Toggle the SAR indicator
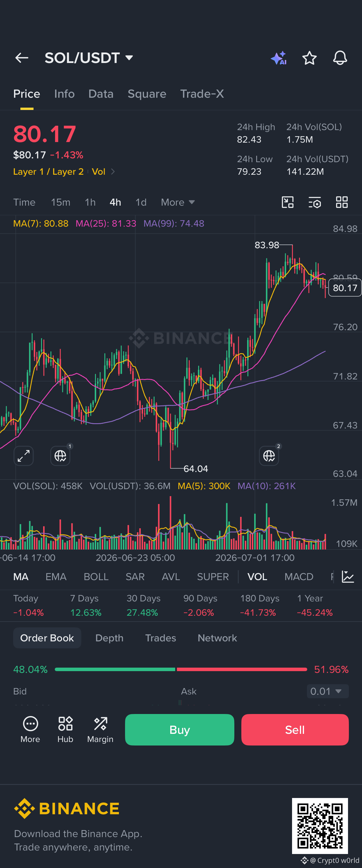 [135, 577]
